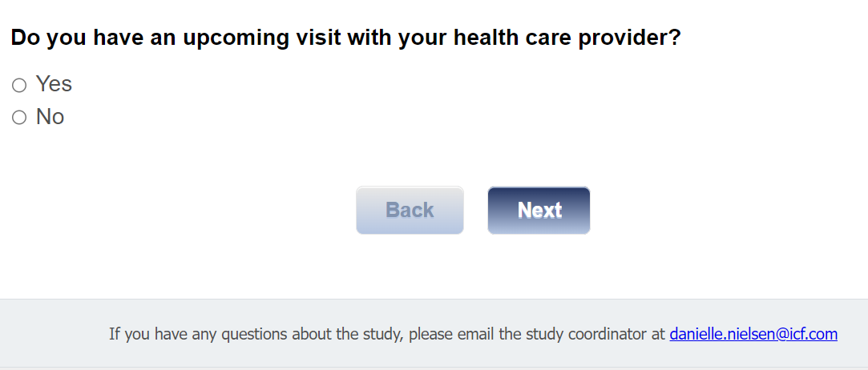Viewport: 868px width, 370px height.
Task: Click the "No" answer label text
Action: pos(50,117)
